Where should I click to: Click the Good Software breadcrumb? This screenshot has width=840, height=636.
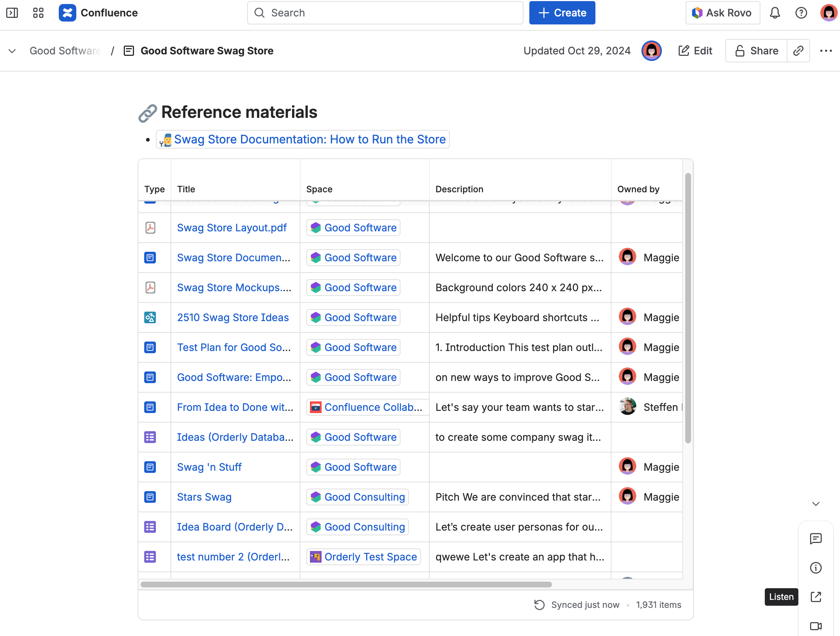pos(65,50)
